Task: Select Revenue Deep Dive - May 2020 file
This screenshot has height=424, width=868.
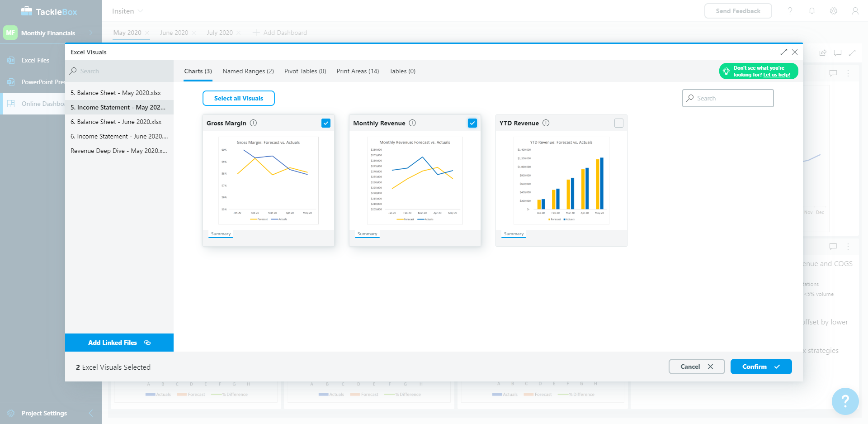Action: pyautogui.click(x=119, y=151)
